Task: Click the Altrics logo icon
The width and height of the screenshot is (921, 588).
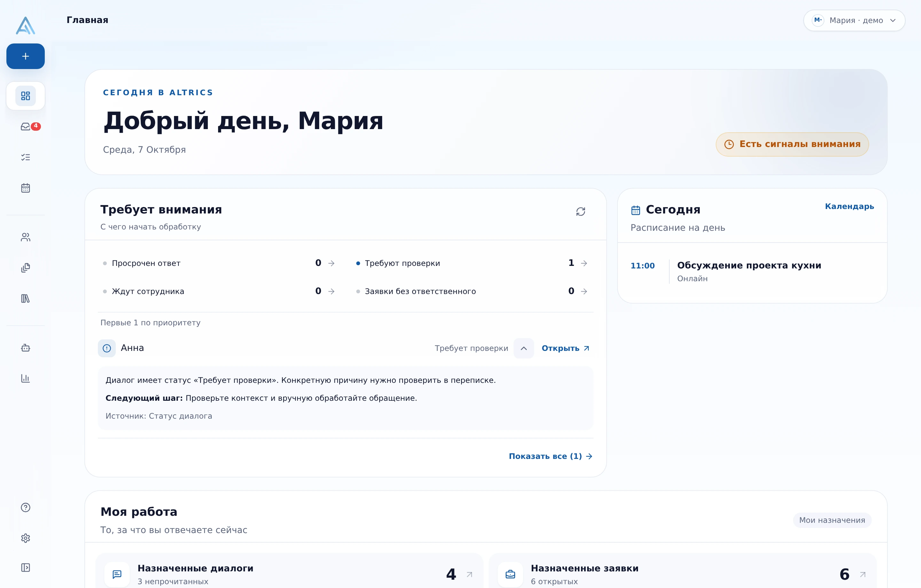Action: tap(26, 26)
